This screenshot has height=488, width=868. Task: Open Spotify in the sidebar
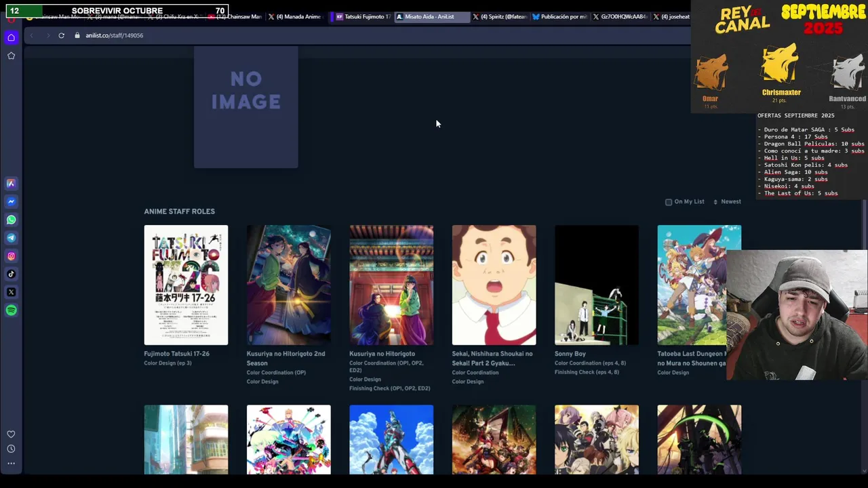coord(11,310)
